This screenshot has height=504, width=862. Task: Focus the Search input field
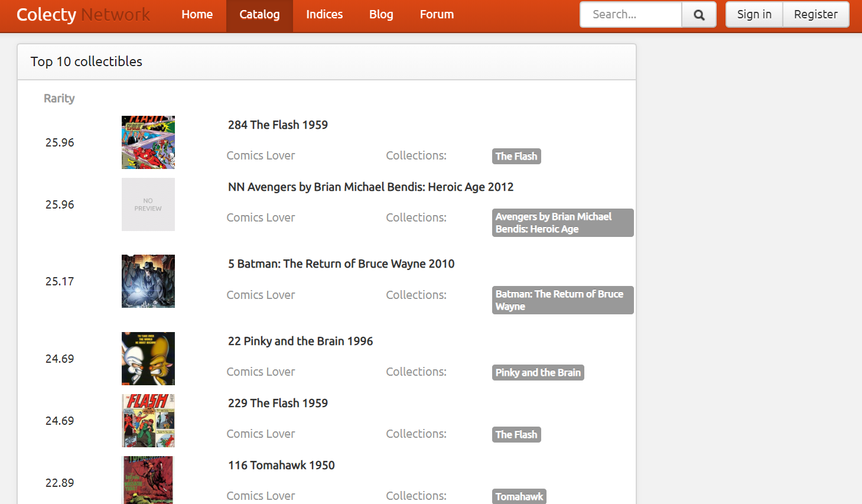631,15
